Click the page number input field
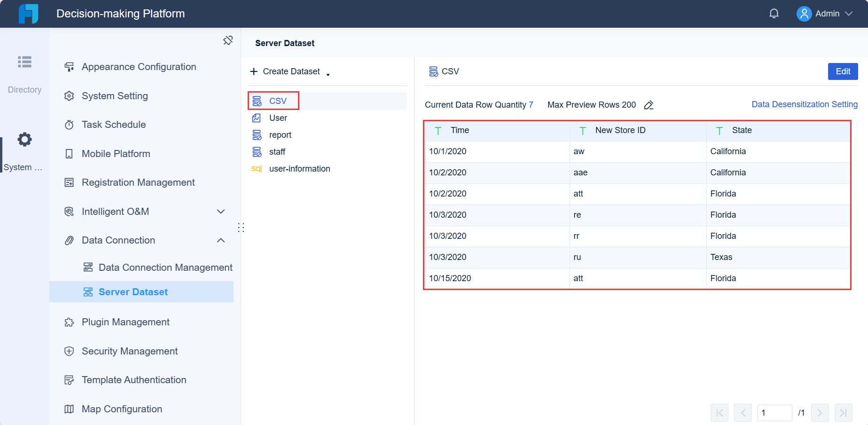This screenshot has height=425, width=868. coord(774,413)
